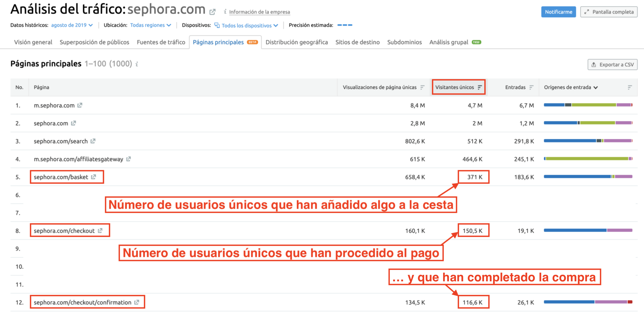Switch to Superposición de públicos tab
The image size is (644, 314).
[94, 42]
